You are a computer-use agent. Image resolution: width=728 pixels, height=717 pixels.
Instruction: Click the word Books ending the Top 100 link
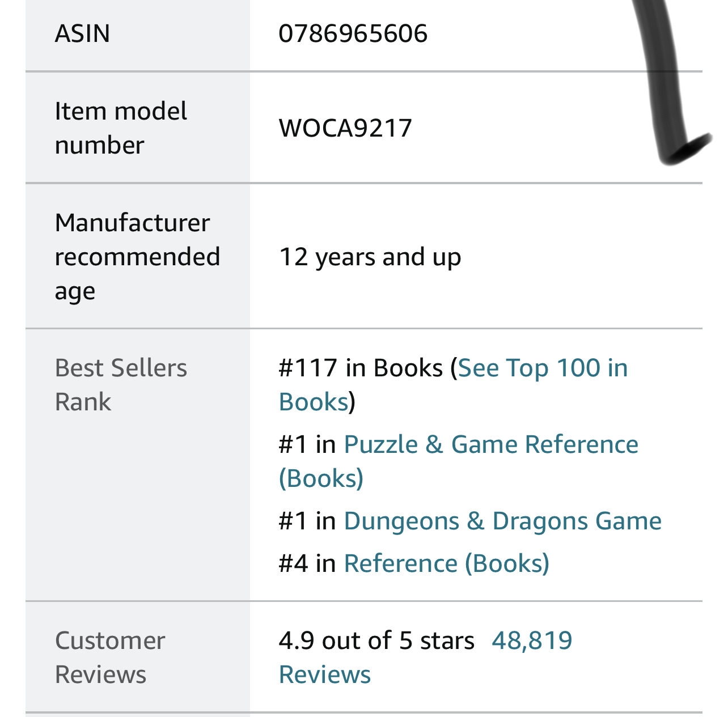(x=314, y=402)
